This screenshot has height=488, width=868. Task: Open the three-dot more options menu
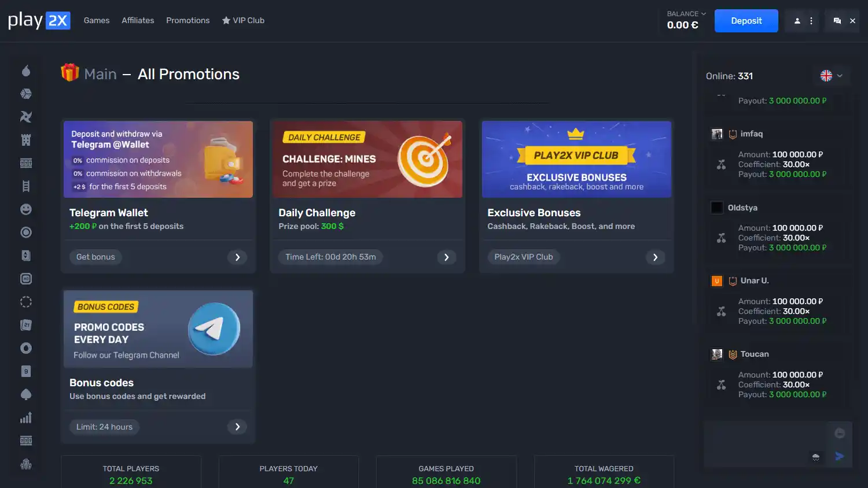(x=811, y=21)
